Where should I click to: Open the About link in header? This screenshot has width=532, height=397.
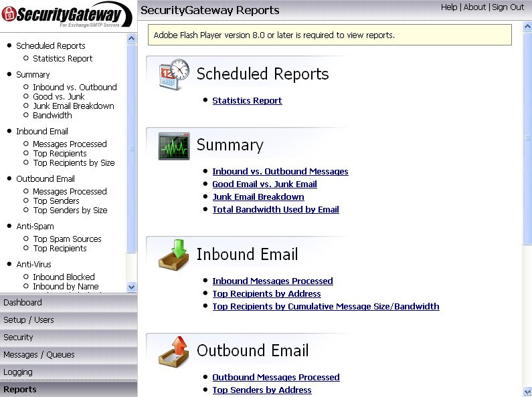pos(474,7)
